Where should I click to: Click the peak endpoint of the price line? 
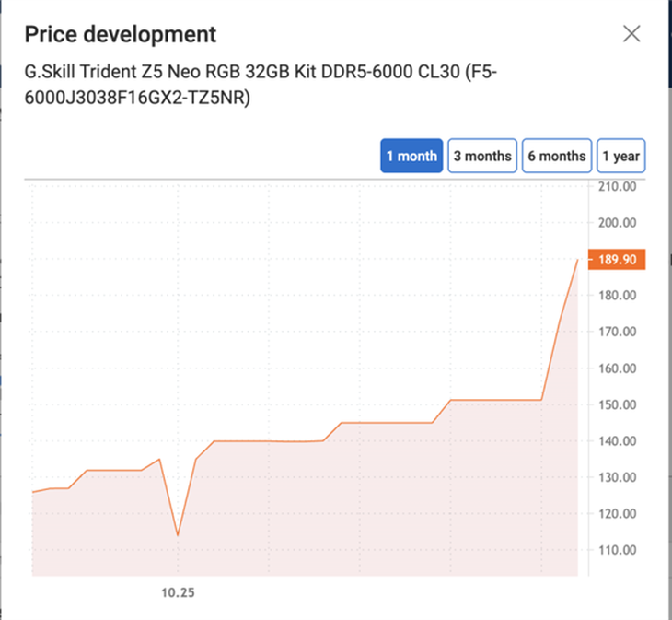click(577, 260)
